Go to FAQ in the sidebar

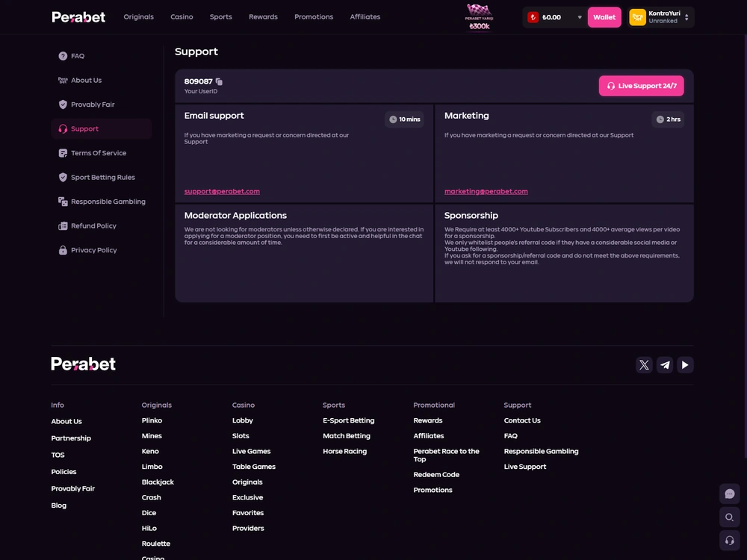click(x=102, y=56)
